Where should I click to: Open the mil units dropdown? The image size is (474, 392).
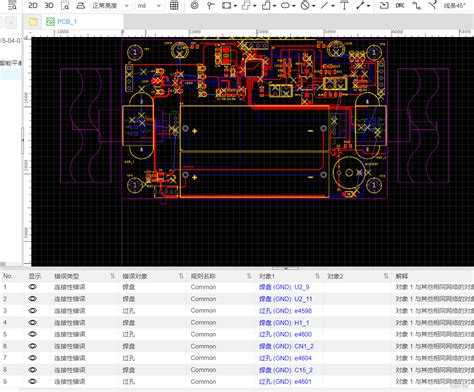point(149,6)
